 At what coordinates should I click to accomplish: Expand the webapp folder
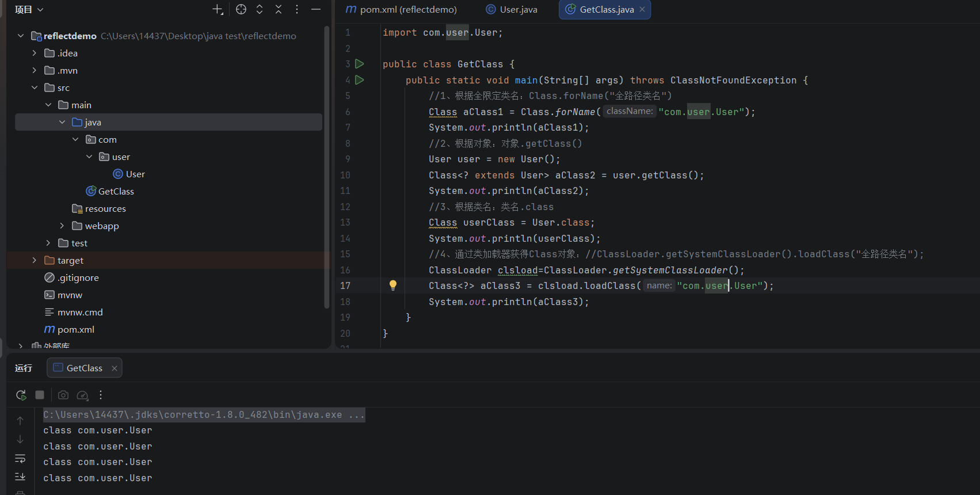62,226
